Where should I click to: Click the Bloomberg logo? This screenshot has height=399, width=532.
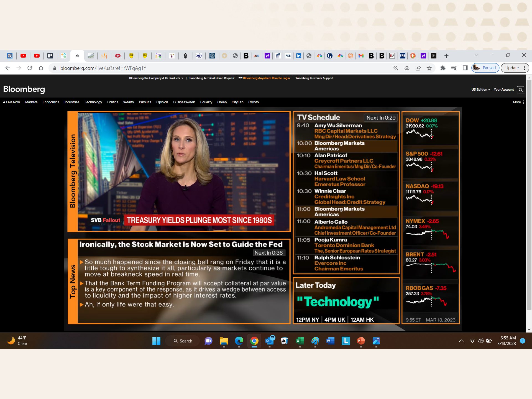click(x=24, y=89)
